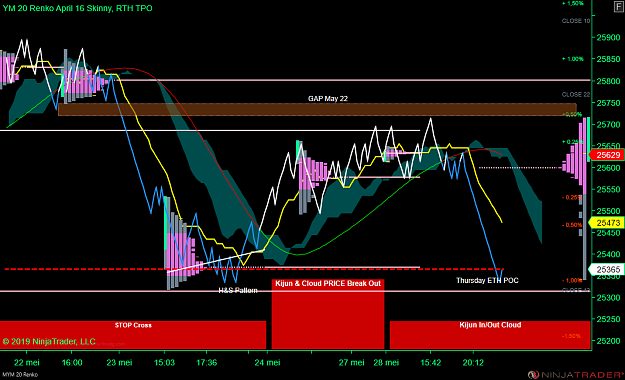Click the '15:03' time axis label
The image size is (625, 380).
tap(164, 362)
